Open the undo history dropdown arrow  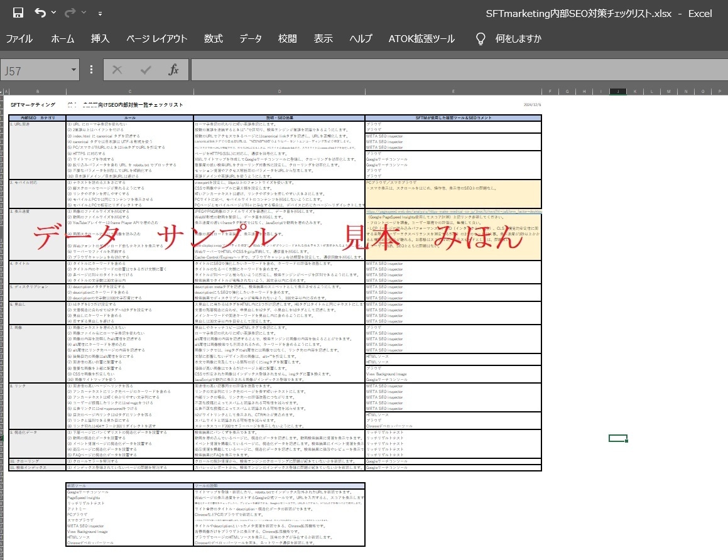tap(53, 13)
